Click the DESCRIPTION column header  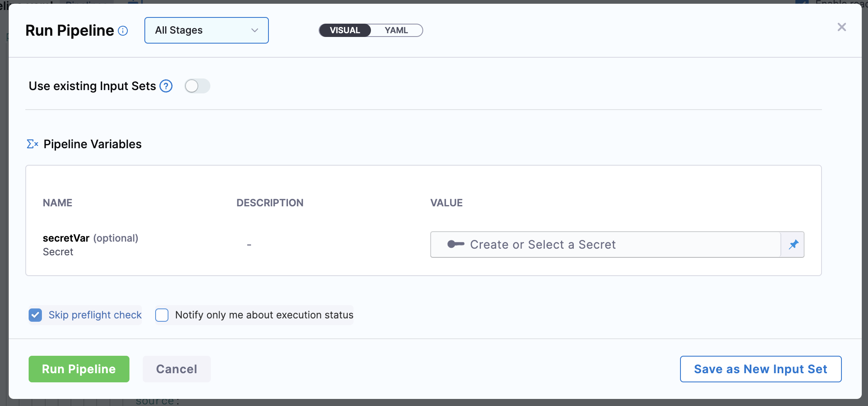click(x=270, y=203)
